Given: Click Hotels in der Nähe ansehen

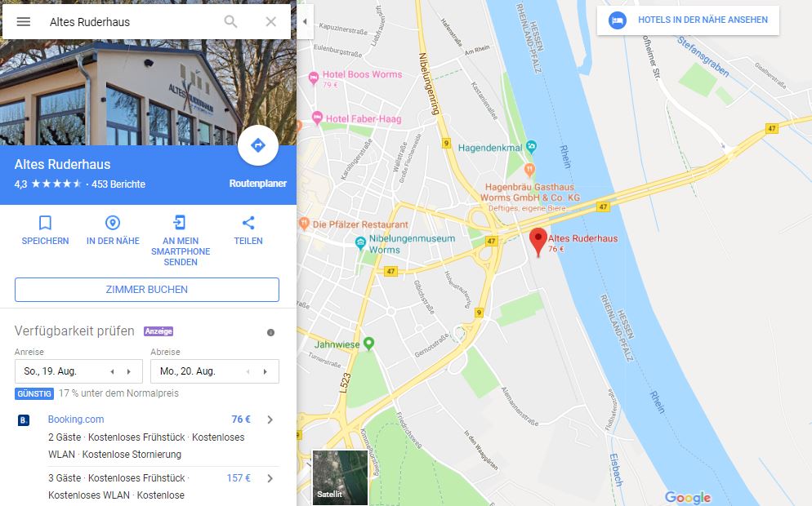Looking at the screenshot, I should tap(688, 20).
